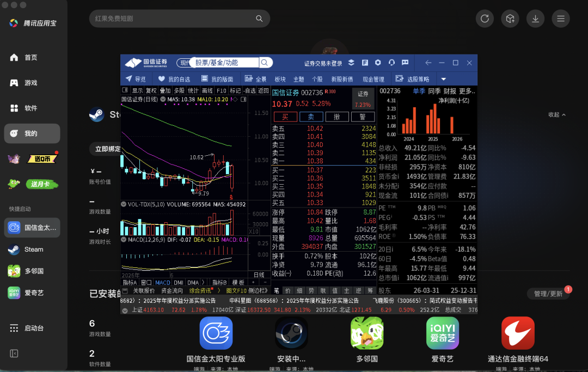
Task: Open the chat message icon in Guosen title bar
Action: pyautogui.click(x=405, y=63)
